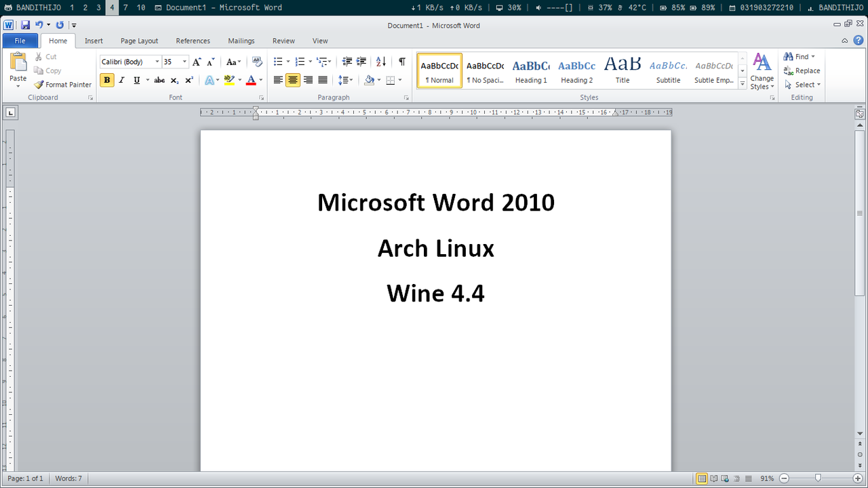Switch to workspace 7 in top bar
Screen dimensions: 868x488
(x=125, y=7)
